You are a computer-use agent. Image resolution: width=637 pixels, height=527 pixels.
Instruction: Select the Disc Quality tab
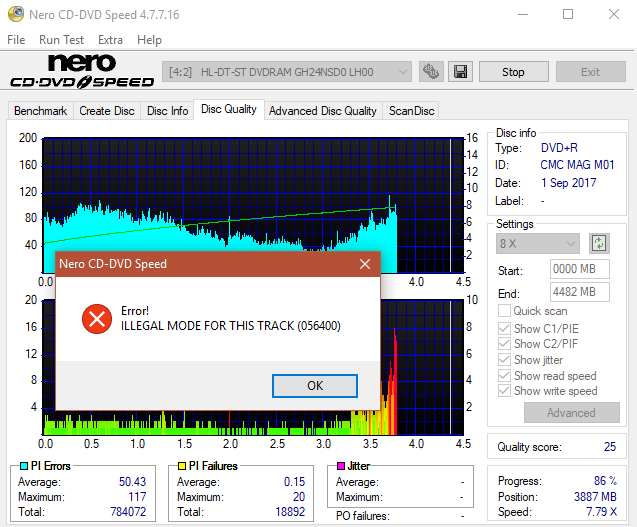click(x=229, y=109)
